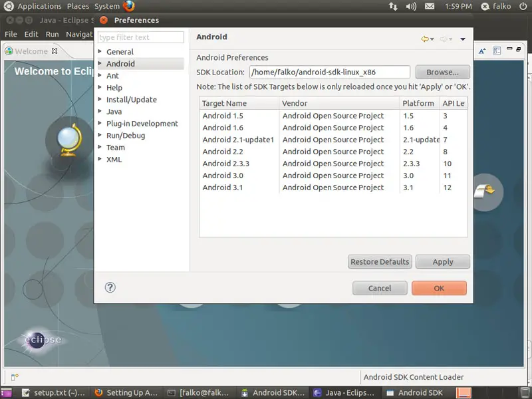Expand the Java preferences node
The width and height of the screenshot is (532, 399).
click(x=100, y=111)
